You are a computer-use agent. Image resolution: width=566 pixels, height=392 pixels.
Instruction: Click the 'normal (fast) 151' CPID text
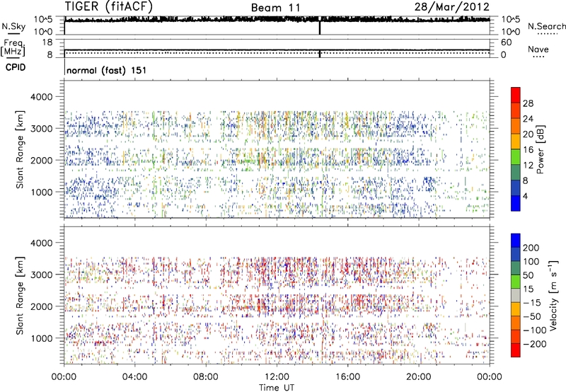click(107, 70)
